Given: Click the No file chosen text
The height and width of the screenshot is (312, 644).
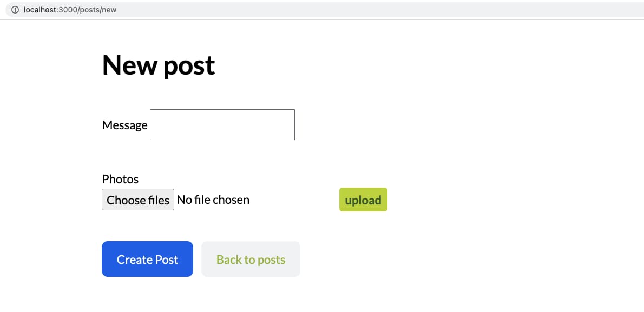Looking at the screenshot, I should tap(213, 200).
